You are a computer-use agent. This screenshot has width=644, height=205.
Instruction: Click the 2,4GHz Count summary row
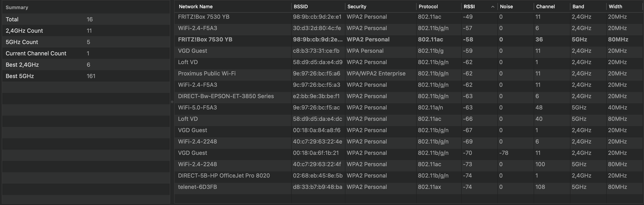coord(86,31)
